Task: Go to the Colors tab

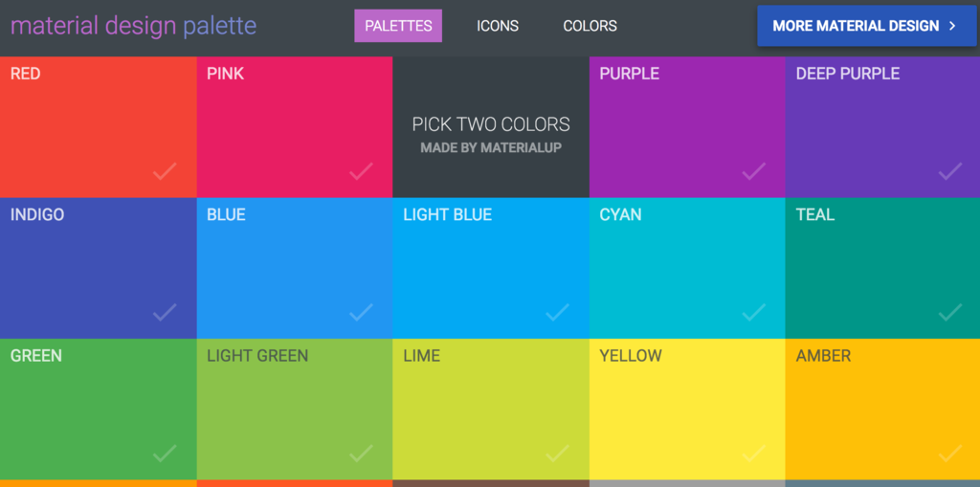Action: point(590,26)
